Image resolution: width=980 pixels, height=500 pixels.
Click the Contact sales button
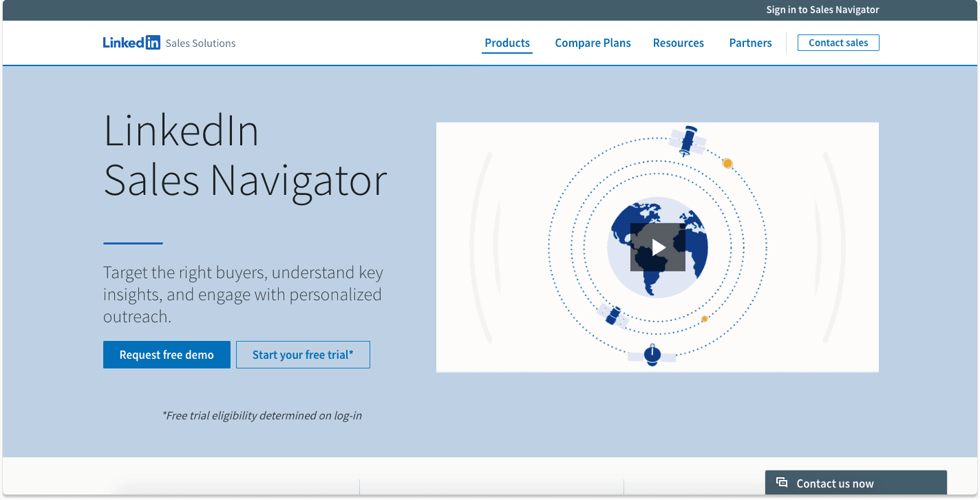[x=838, y=43]
